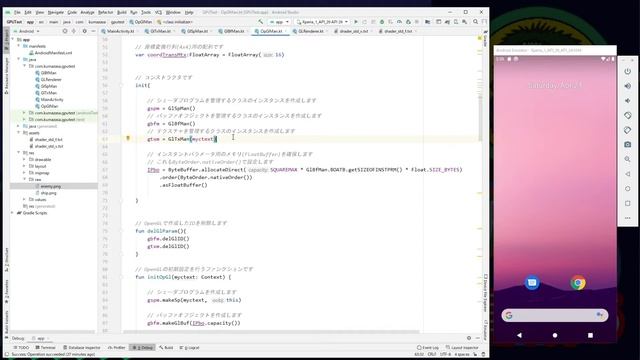Run the app with play icon
Screen dimensions: 640x360
pyautogui.click(x=356, y=22)
